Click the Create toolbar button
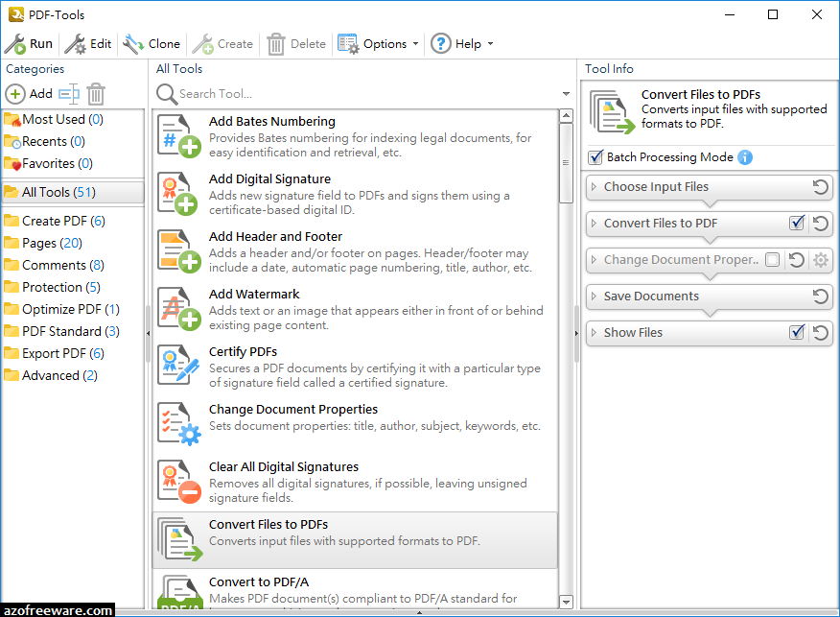 [222, 44]
